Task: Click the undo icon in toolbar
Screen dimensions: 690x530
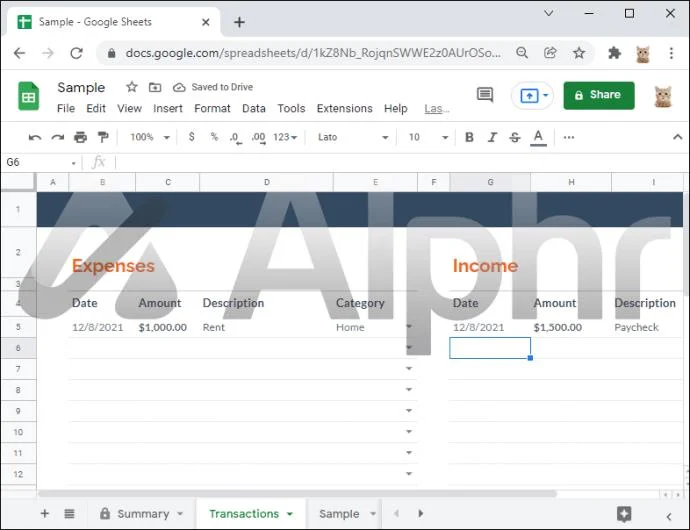Action: [x=35, y=138]
